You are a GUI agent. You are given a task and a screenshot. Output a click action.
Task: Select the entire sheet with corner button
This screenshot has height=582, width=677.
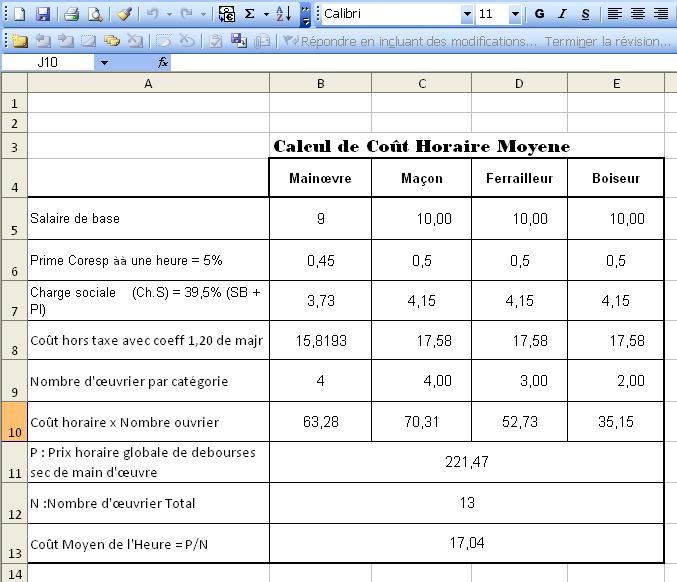point(15,83)
